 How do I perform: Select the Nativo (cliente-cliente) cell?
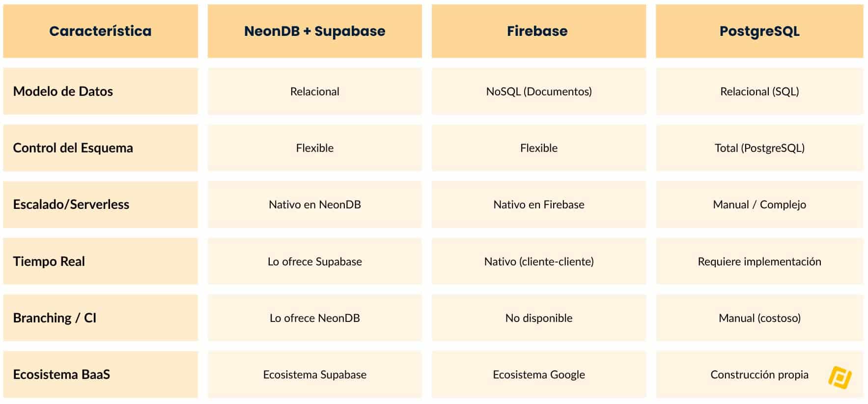coord(538,261)
